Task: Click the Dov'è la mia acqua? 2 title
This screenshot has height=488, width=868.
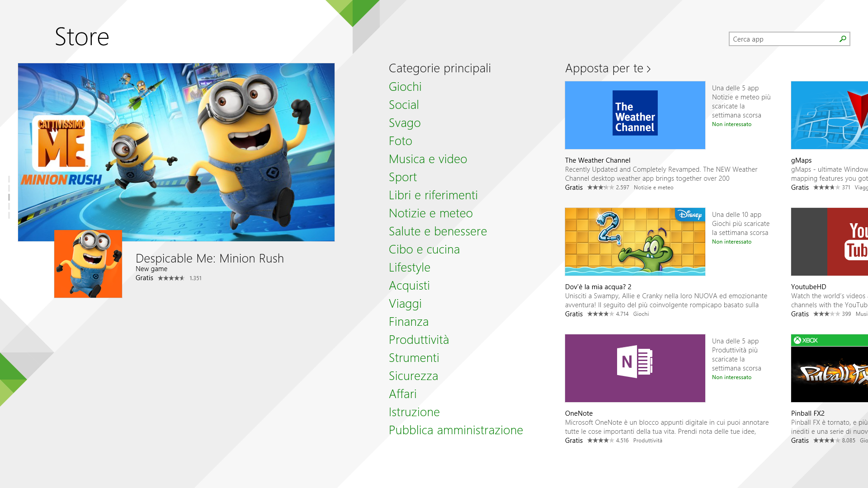Action: coord(598,287)
